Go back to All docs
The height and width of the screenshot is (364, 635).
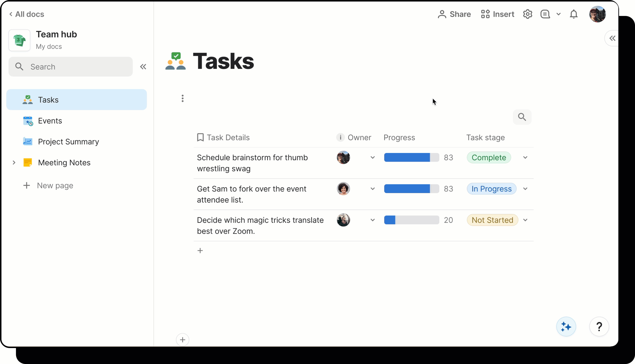[x=27, y=14]
